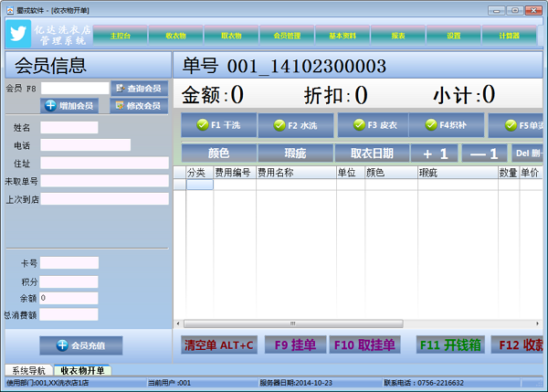Click the 总消费额 field
Viewport: 548px width, 392px height.
pyautogui.click(x=68, y=314)
